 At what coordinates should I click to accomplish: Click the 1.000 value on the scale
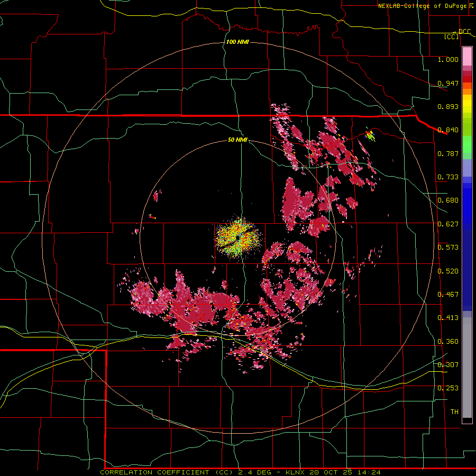tap(448, 59)
